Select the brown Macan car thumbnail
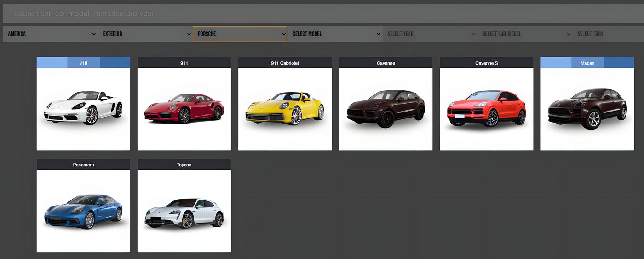This screenshot has width=644, height=259. coord(587,109)
